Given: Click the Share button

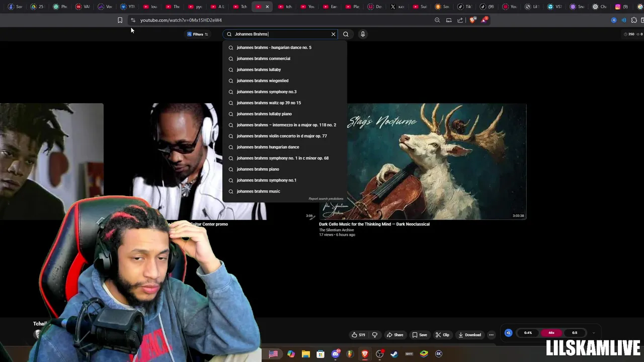Looking at the screenshot, I should (x=395, y=335).
